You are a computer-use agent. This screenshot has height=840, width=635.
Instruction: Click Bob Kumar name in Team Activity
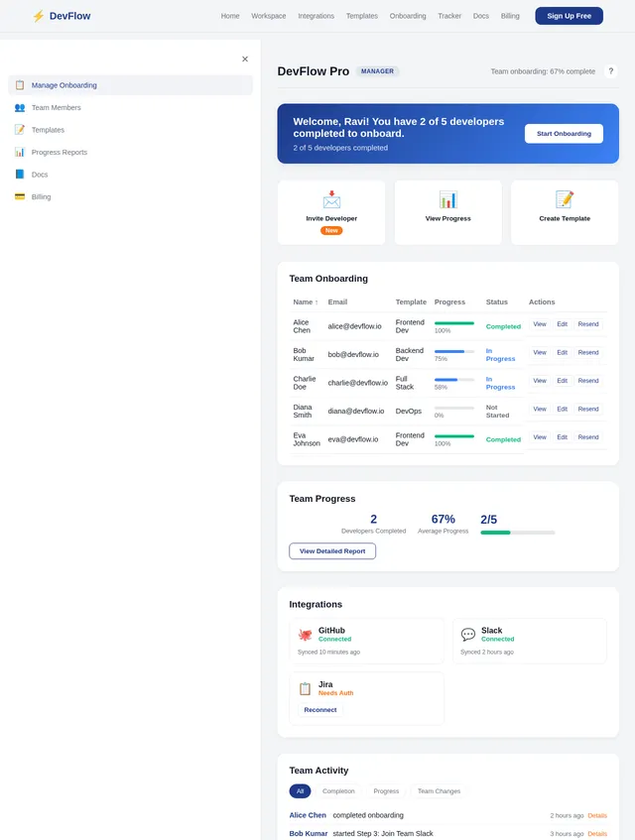pyautogui.click(x=309, y=834)
